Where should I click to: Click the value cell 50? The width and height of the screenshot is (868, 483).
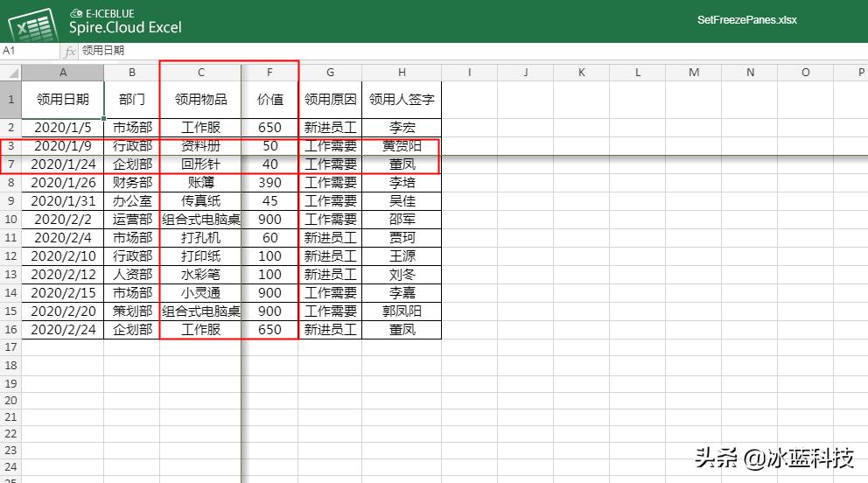point(269,146)
